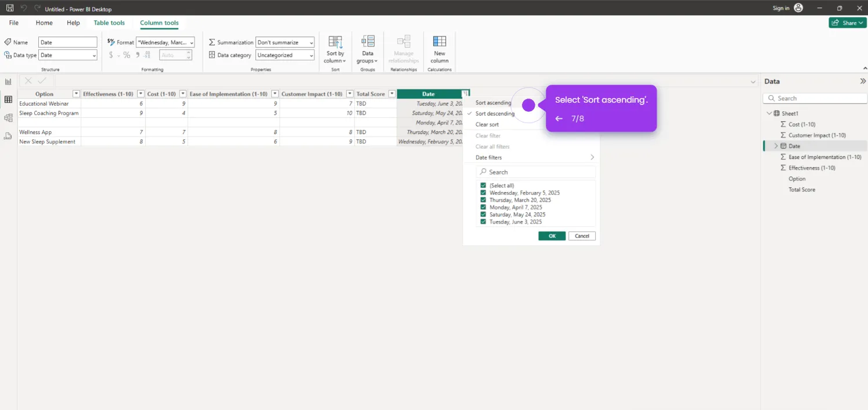
Task: Click the Date field calendar icon
Action: click(x=783, y=146)
